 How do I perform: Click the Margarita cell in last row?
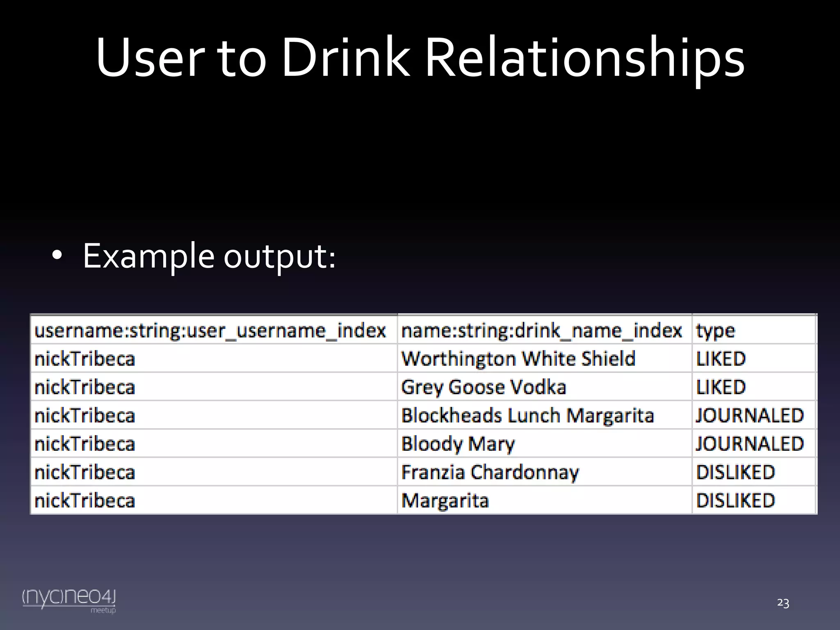[445, 501]
